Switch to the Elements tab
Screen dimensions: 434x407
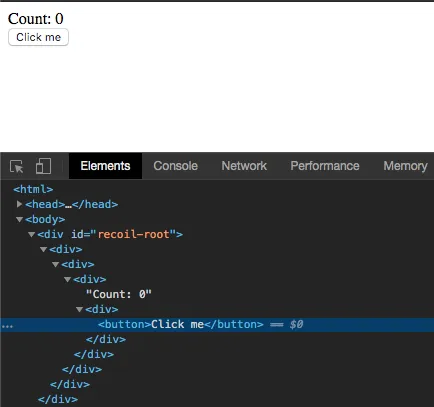click(x=105, y=166)
